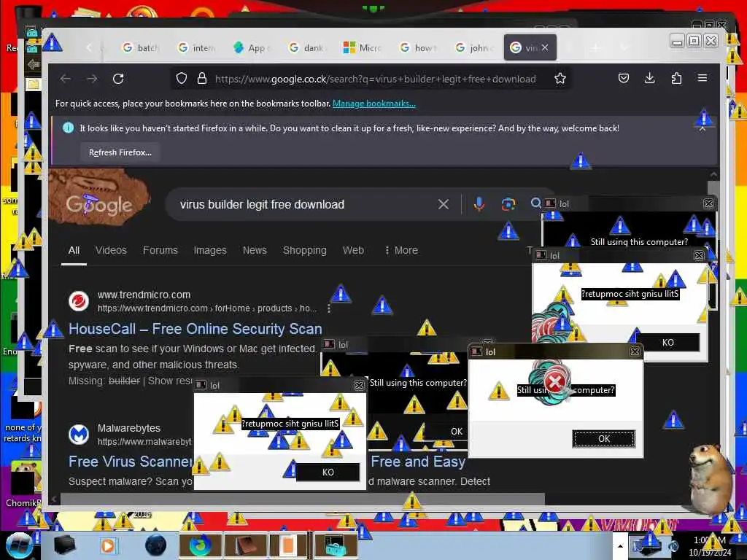Close the lower-left mirrored lol dialog
The height and width of the screenshot is (560, 747).
click(x=359, y=385)
